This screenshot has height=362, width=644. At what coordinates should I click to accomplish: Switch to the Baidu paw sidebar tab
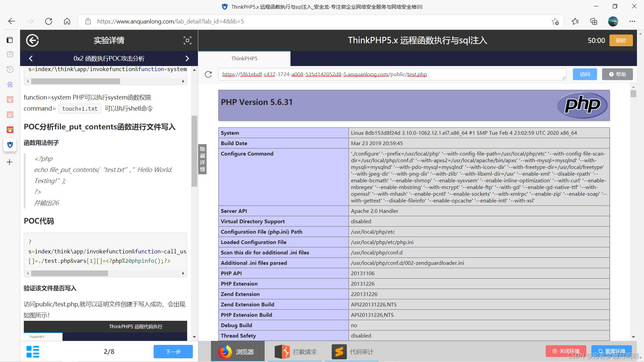10,84
